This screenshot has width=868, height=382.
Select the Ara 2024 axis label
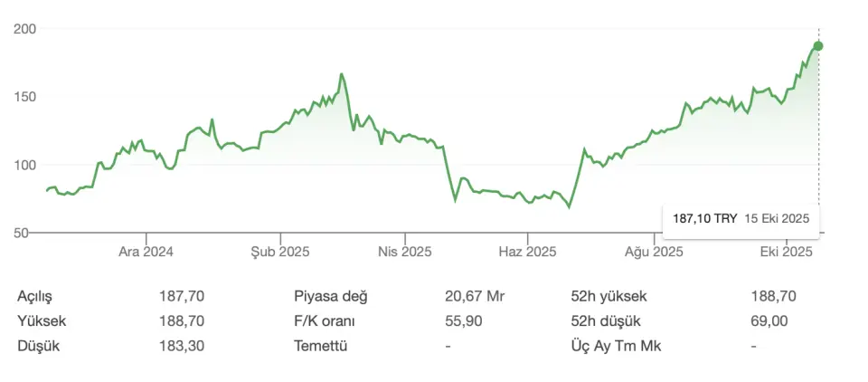[146, 252]
